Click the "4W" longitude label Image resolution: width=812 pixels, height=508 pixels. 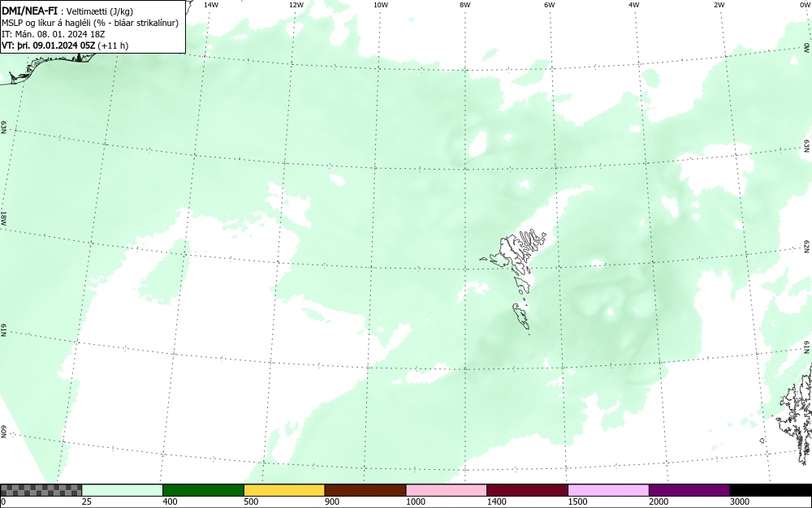tap(634, 5)
